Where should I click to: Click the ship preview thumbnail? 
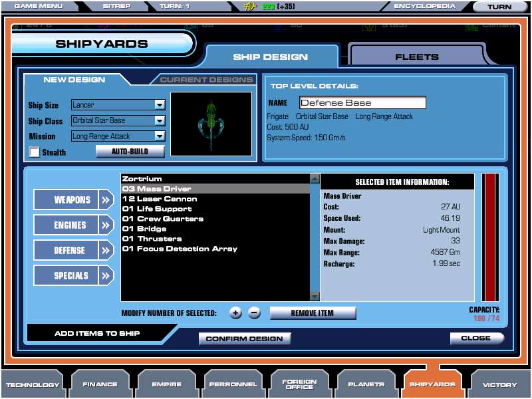211,124
